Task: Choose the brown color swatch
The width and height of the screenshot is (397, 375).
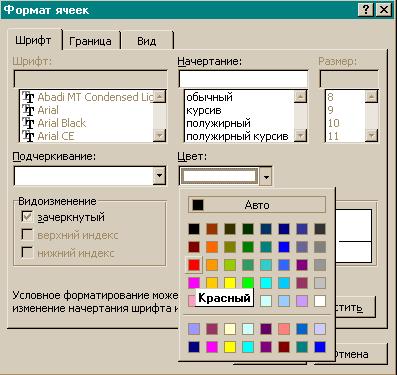Action: click(x=212, y=229)
